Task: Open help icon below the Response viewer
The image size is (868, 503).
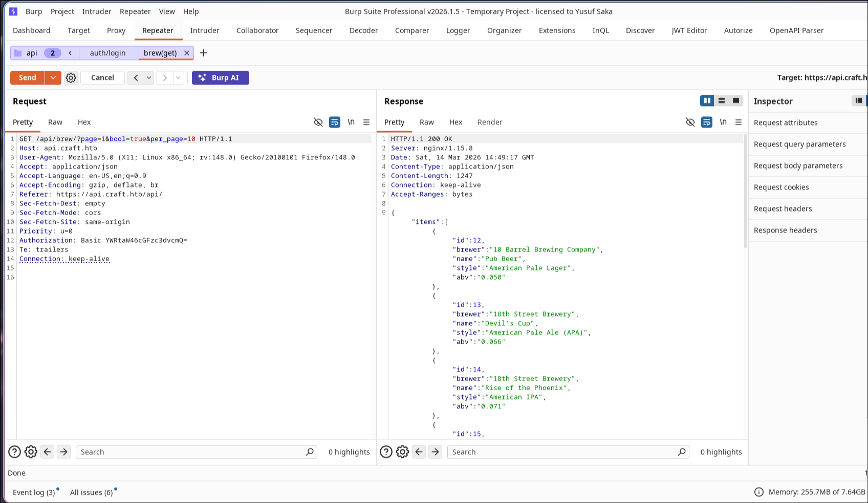Action: (x=386, y=452)
